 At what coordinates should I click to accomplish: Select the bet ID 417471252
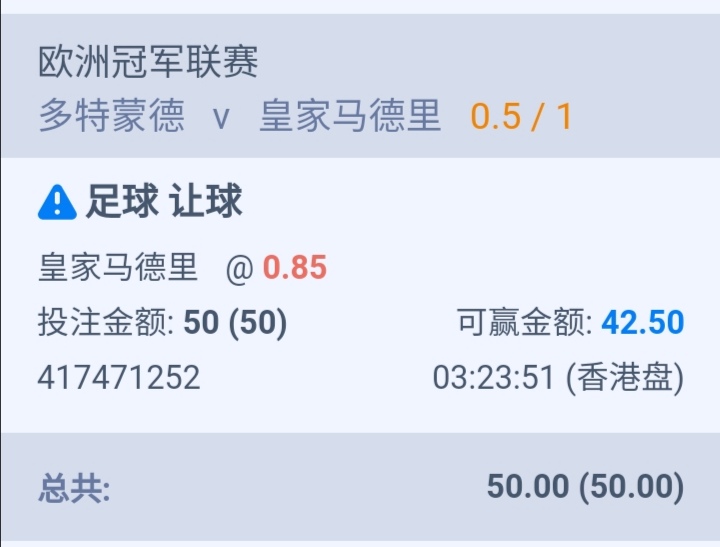(119, 377)
